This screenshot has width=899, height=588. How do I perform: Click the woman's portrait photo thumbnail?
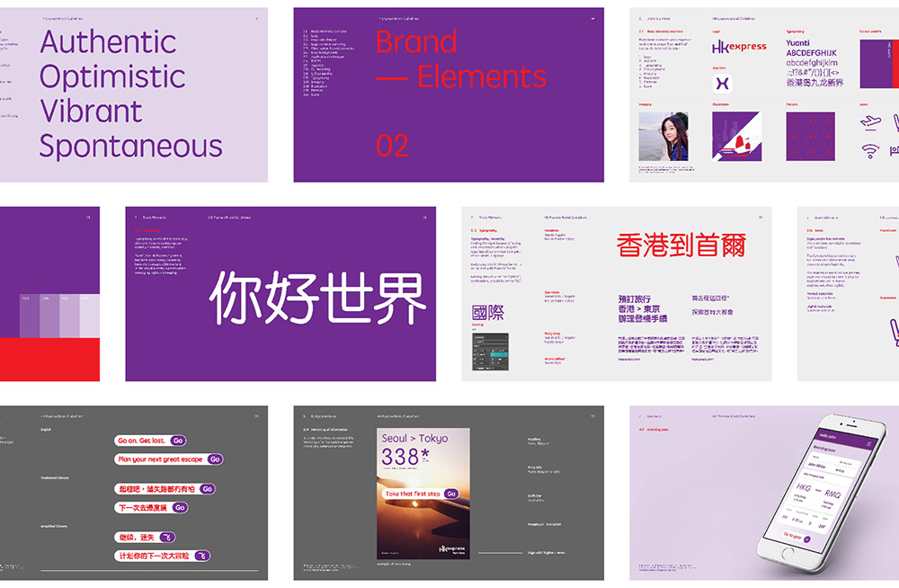coord(663,137)
